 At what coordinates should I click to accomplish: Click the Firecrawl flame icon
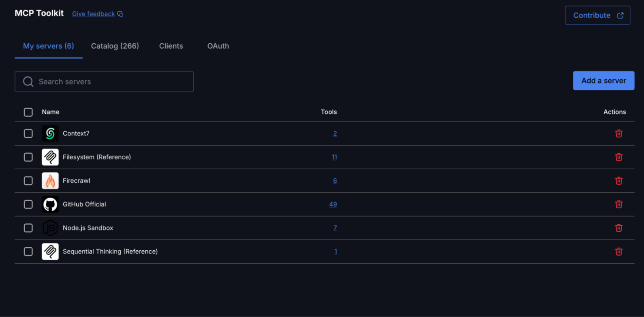pyautogui.click(x=50, y=181)
